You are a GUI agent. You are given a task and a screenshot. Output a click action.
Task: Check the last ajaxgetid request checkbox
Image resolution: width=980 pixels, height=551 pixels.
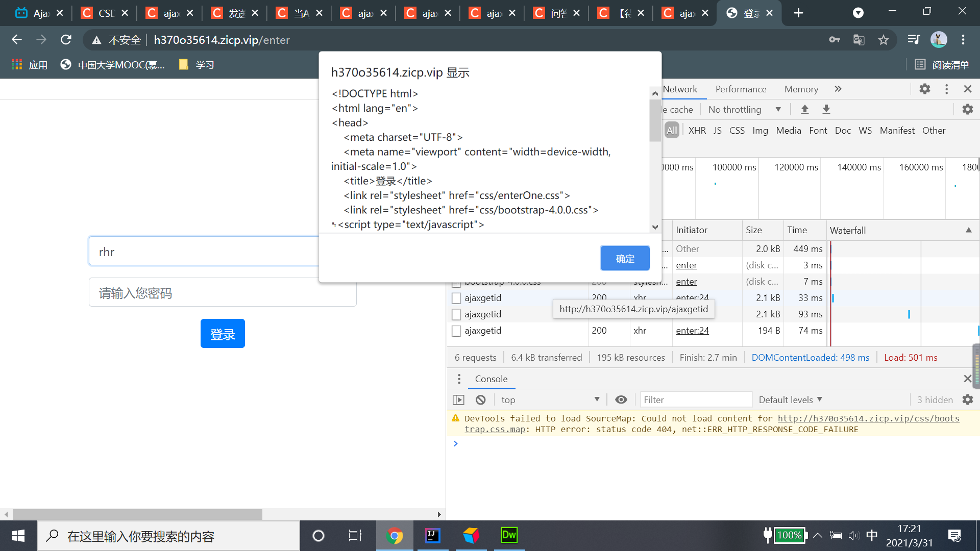[x=456, y=331]
